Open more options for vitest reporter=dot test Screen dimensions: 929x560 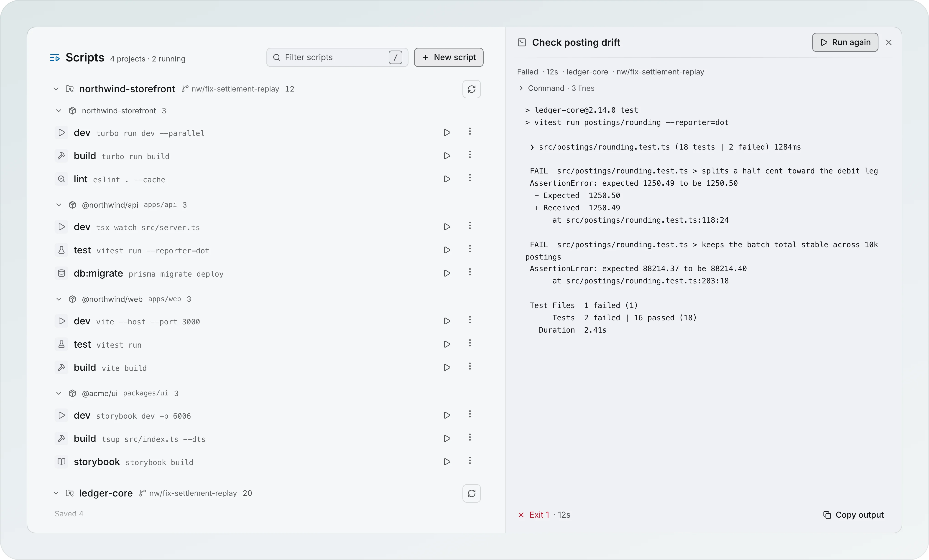point(470,249)
